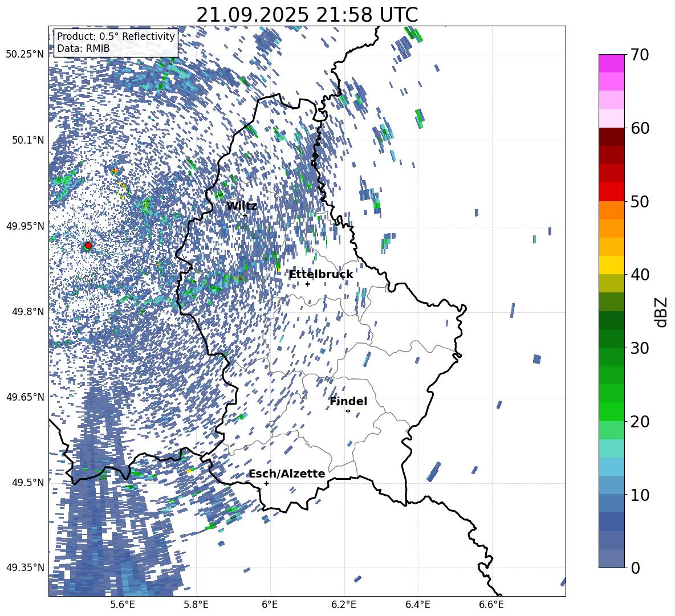Viewport: 675px width, 616px height.
Task: Click the bright red swatch above 50
Action: point(612,191)
